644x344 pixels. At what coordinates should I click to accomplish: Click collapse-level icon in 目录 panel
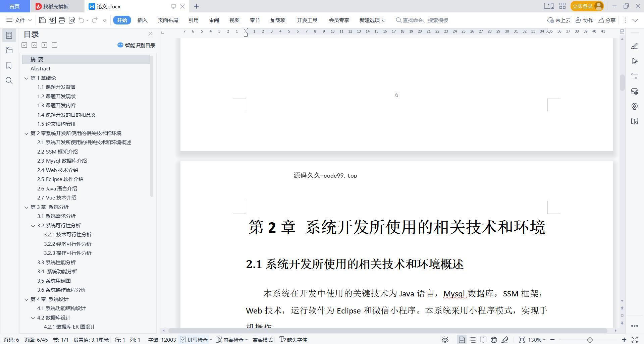(x=34, y=45)
